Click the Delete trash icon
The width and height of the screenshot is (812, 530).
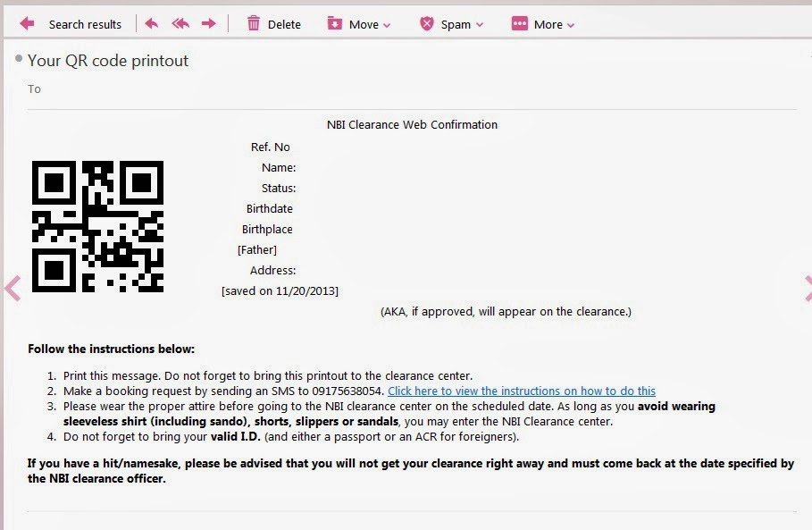255,23
